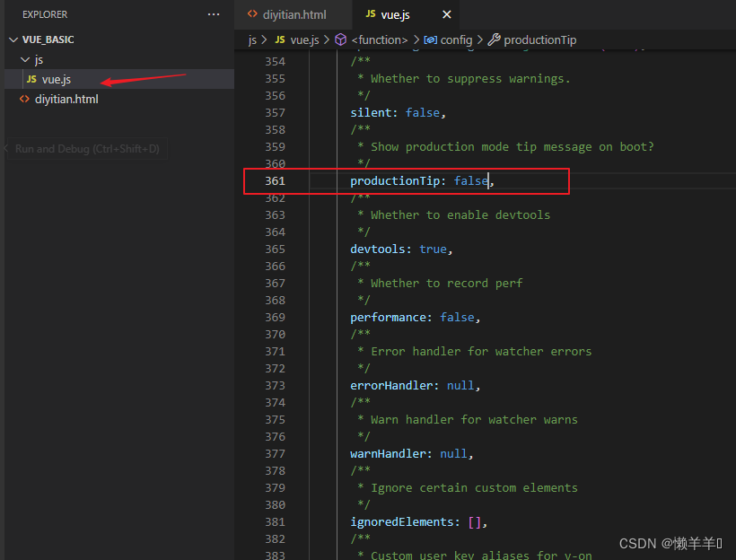736x560 pixels.
Task: Collapse the VUE_BASIC root folder
Action: click(13, 39)
